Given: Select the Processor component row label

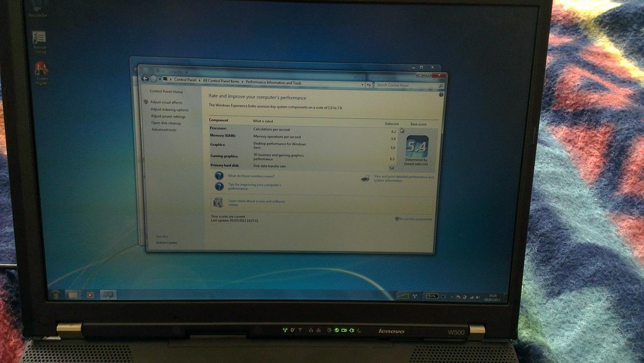Looking at the screenshot, I should [x=218, y=128].
